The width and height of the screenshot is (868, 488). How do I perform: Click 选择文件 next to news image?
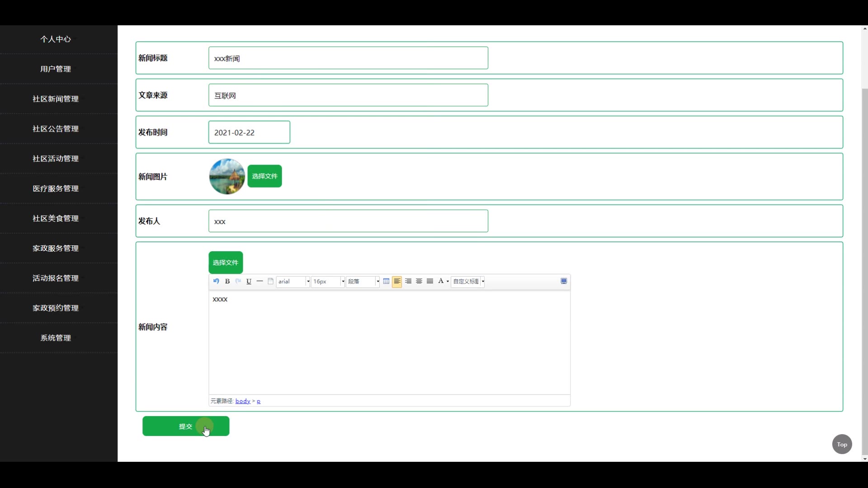[264, 176]
